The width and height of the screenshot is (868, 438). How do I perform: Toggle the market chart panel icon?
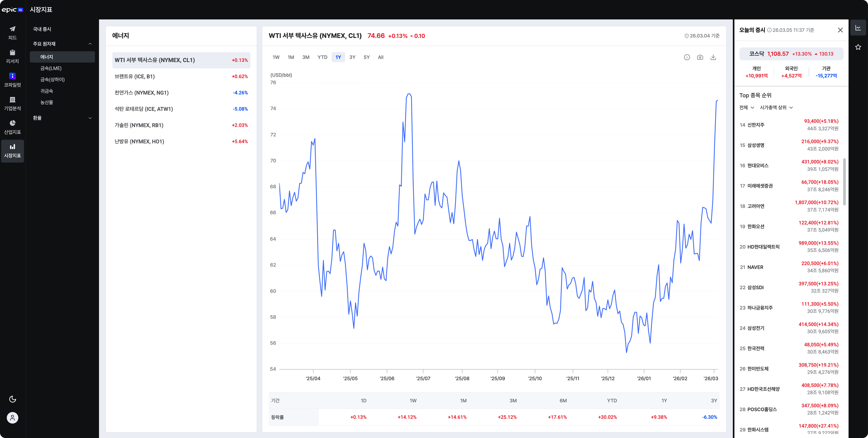858,28
